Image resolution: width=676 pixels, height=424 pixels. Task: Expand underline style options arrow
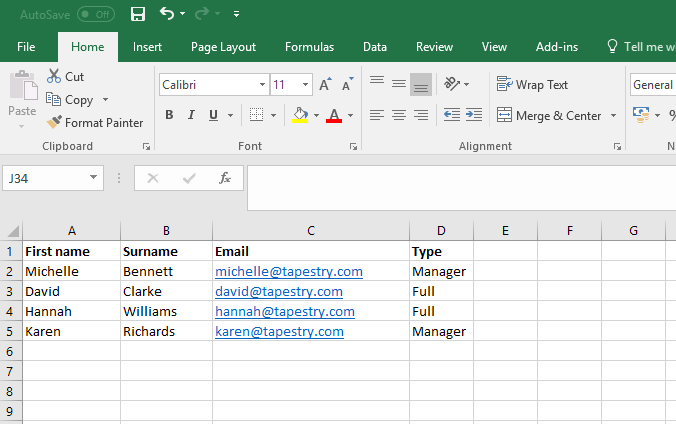coord(230,115)
